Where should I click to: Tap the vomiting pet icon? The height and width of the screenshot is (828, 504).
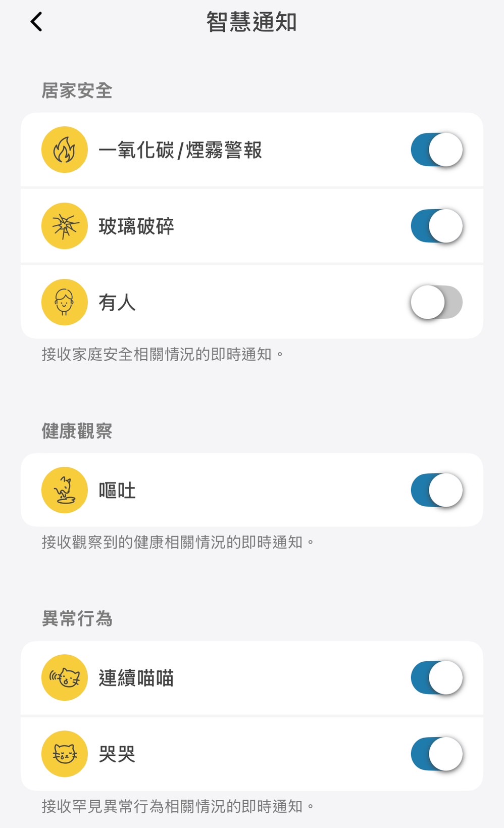pyautogui.click(x=65, y=490)
